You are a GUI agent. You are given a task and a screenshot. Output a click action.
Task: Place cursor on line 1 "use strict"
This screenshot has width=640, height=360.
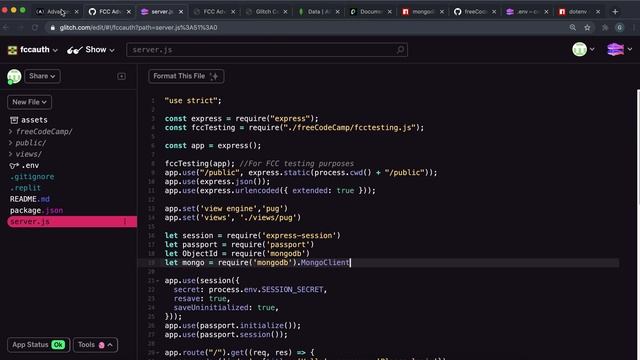(193, 100)
